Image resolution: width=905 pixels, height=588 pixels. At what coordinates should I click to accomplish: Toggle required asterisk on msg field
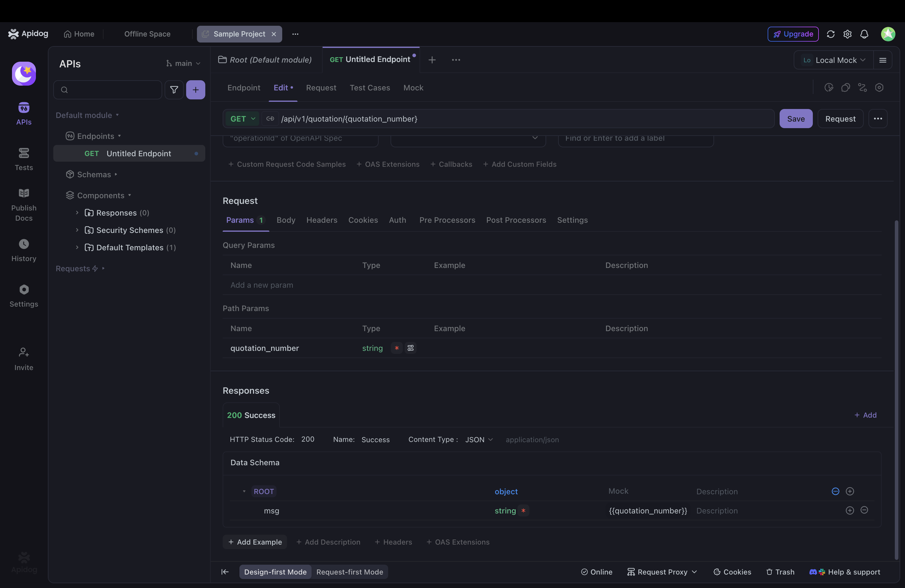point(523,510)
